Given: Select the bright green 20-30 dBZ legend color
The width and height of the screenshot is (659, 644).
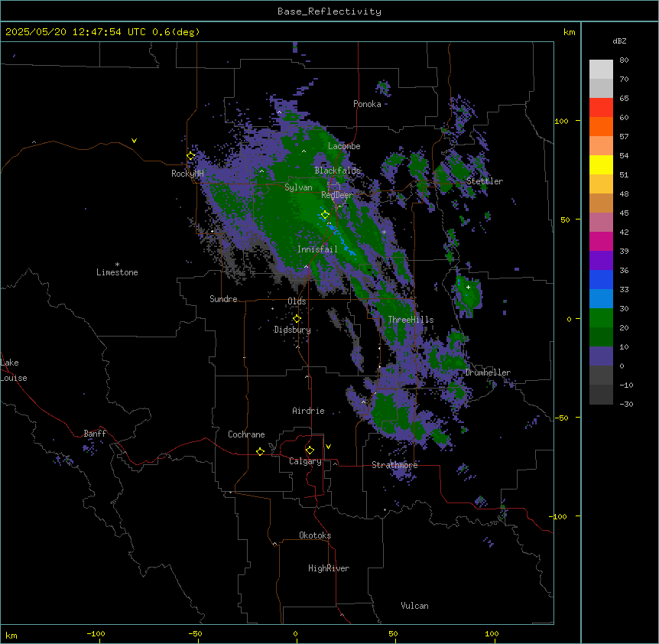Looking at the screenshot, I should 601,318.
